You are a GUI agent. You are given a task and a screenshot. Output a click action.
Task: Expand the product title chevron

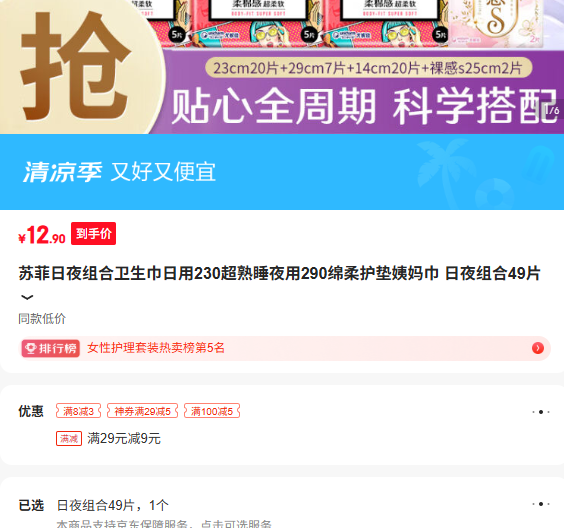point(27,297)
